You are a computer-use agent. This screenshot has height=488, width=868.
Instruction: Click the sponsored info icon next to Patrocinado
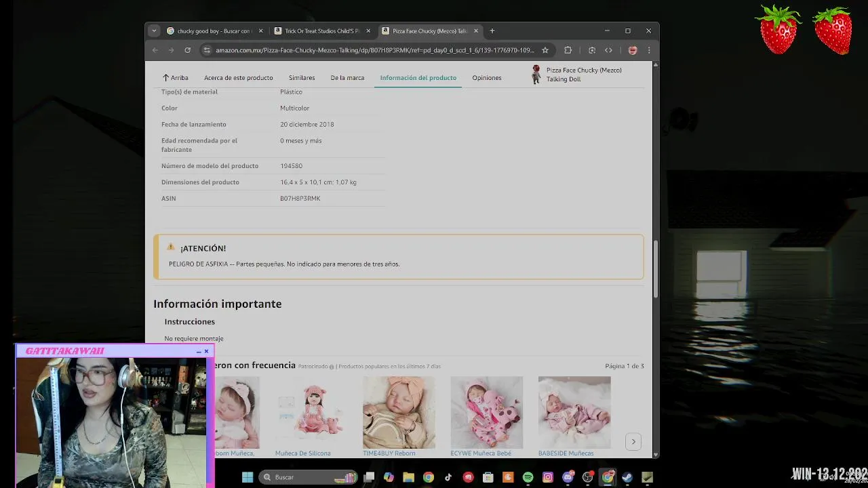pyautogui.click(x=332, y=367)
